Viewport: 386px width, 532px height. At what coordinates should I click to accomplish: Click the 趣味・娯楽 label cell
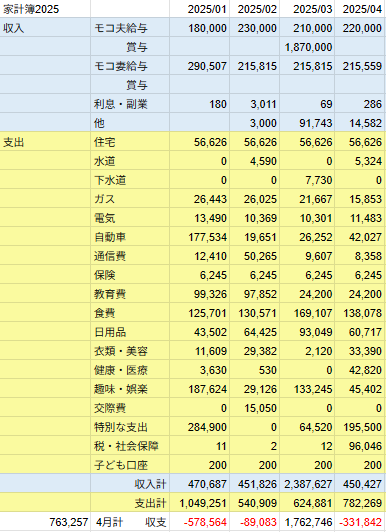[x=130, y=389]
